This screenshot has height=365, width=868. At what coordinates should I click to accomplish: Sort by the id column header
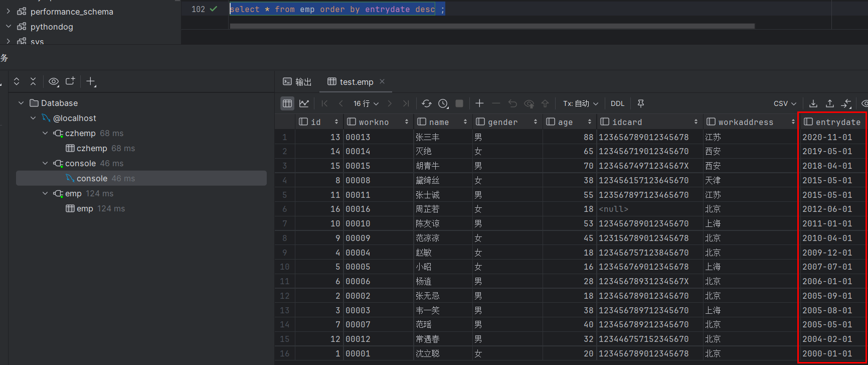pos(319,122)
